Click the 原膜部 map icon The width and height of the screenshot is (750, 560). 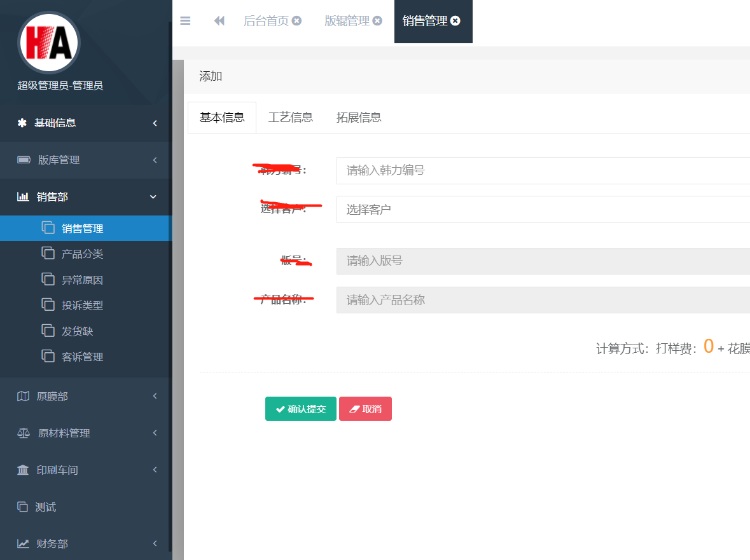coord(24,397)
